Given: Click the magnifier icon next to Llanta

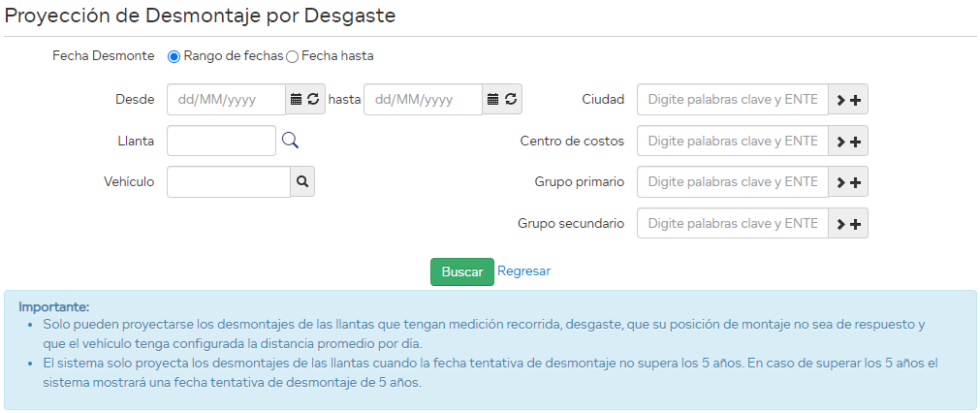Looking at the screenshot, I should (x=290, y=141).
